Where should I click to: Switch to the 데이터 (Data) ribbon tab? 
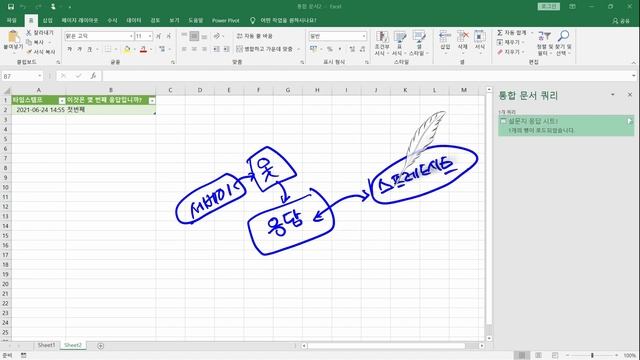[x=133, y=20]
